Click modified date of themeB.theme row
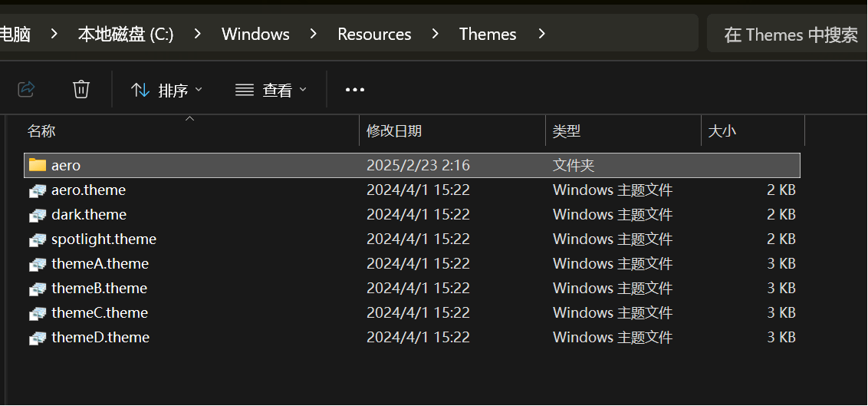This screenshot has height=406, width=868. pos(418,288)
